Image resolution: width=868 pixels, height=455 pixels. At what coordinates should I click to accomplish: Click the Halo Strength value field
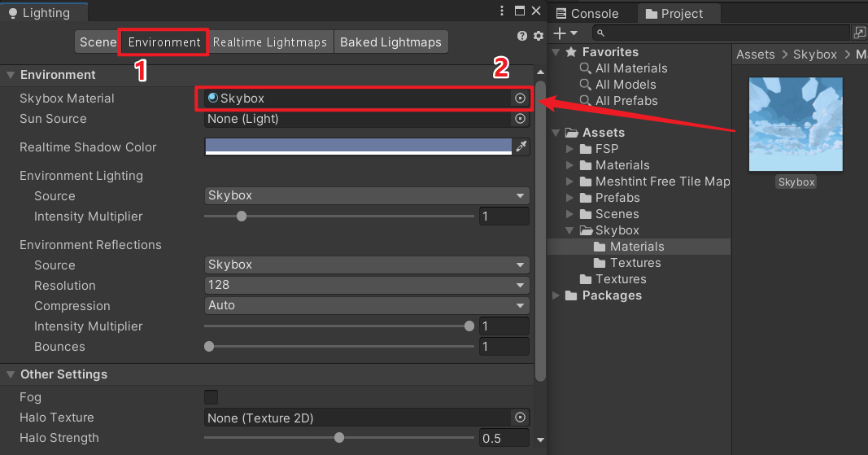[x=504, y=438]
